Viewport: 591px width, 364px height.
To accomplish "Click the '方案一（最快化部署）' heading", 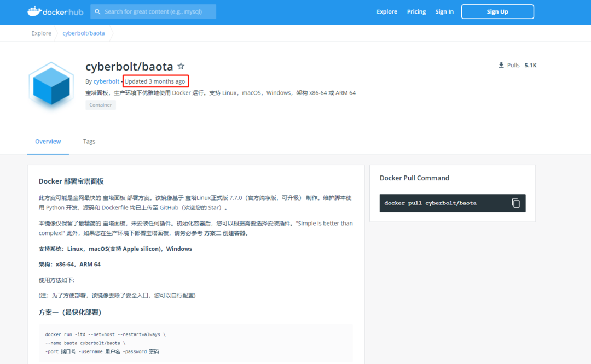I will (70, 313).
